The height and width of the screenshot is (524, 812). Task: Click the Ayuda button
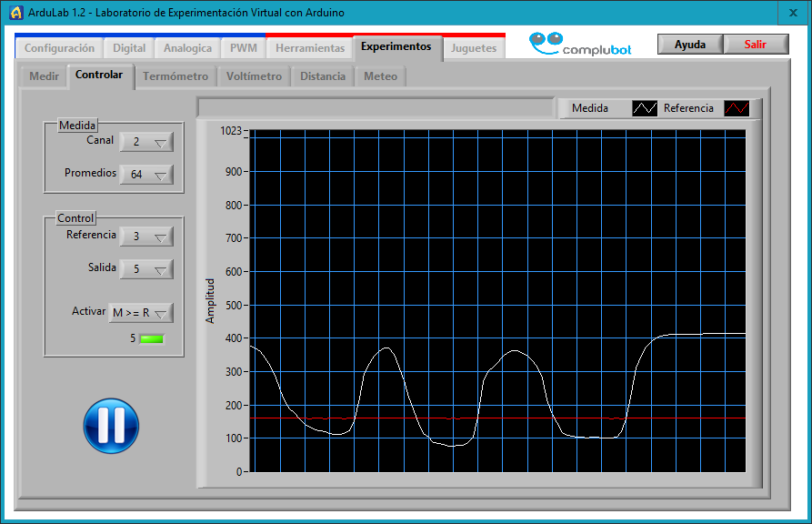click(x=690, y=45)
